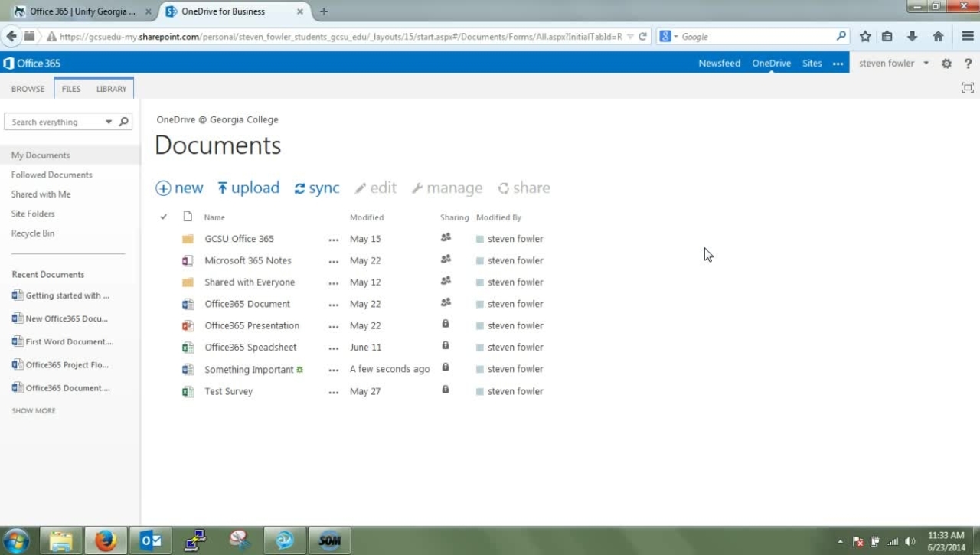This screenshot has height=555, width=980.
Task: Click the lock icon for Test Survey
Action: [x=446, y=390]
